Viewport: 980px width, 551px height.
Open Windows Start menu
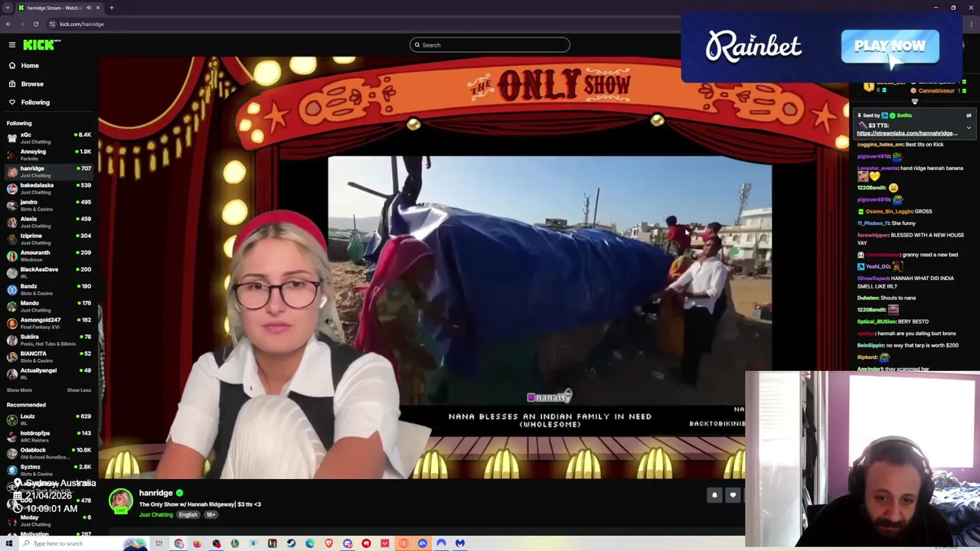(x=9, y=543)
